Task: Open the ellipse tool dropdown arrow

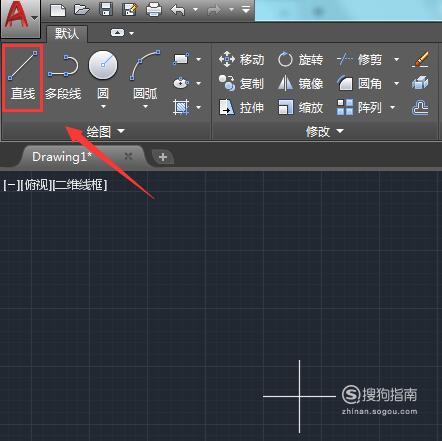Action: [x=199, y=83]
